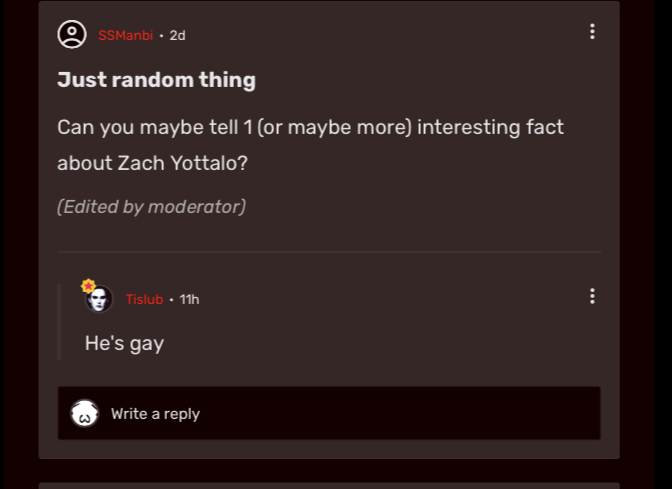Click the vertical thread line beside Tislub's reply

pyautogui.click(x=60, y=322)
